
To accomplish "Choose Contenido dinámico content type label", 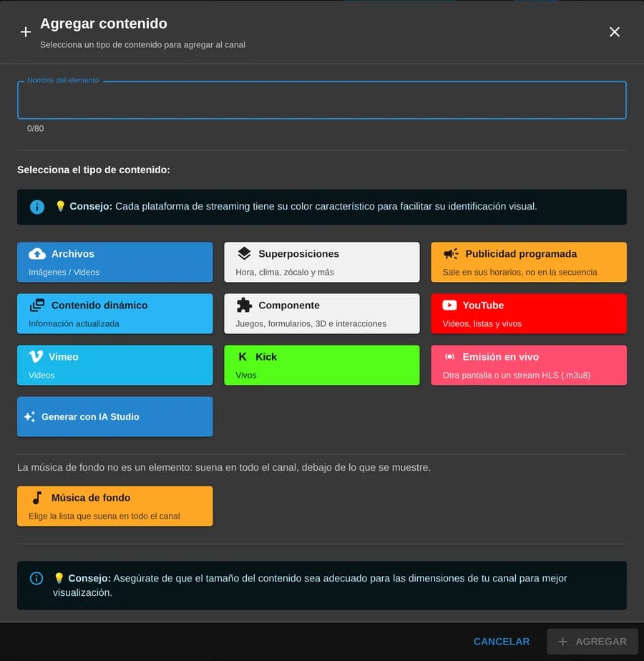I will [99, 305].
